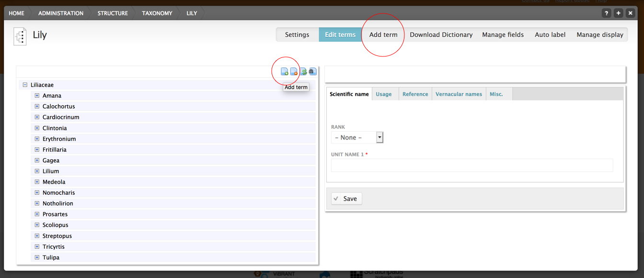Select the Medeola term

coord(54,182)
